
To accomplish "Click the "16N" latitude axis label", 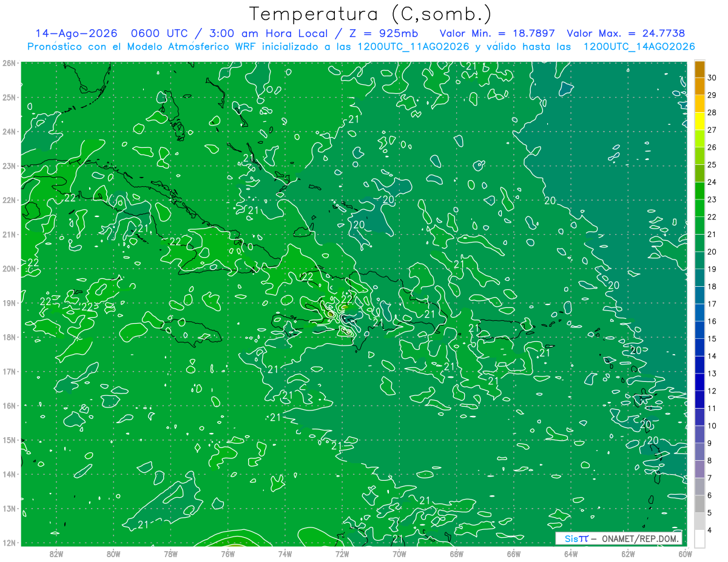I will pos(9,406).
